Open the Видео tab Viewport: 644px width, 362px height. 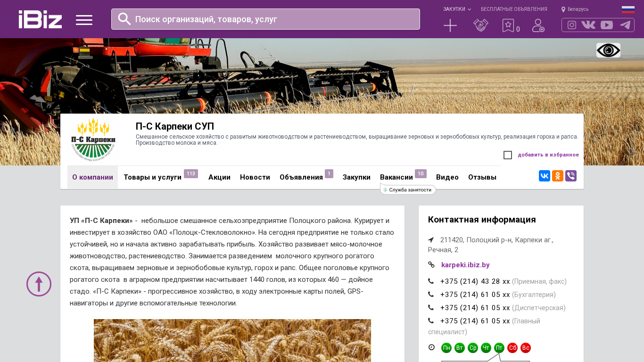coord(447,177)
